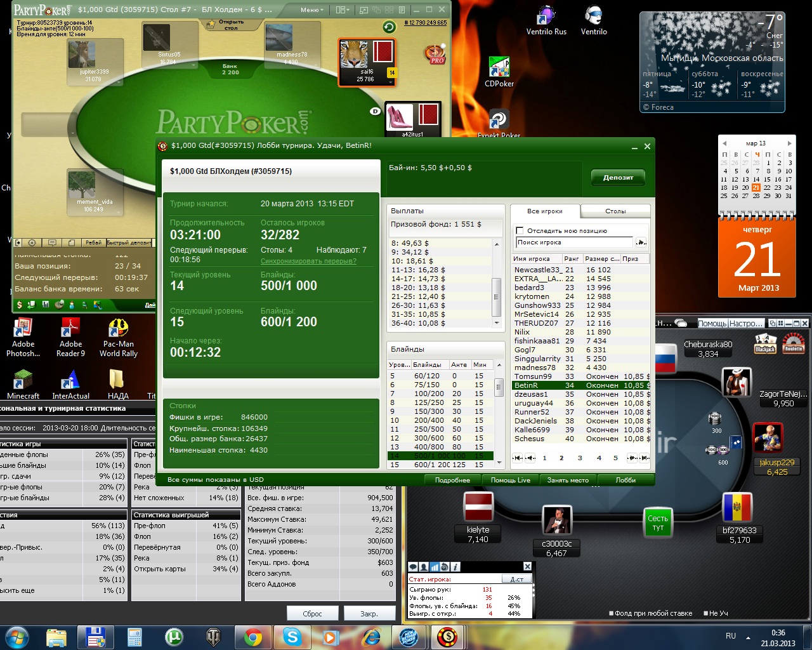Open Skype from the taskbar
This screenshot has height=650, width=812.
292,636
